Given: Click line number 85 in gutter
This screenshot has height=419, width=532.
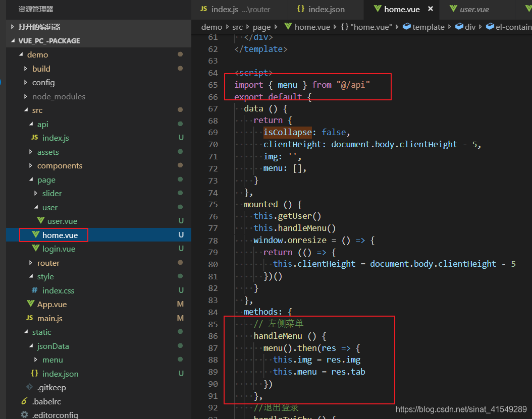Looking at the screenshot, I should [212, 324].
